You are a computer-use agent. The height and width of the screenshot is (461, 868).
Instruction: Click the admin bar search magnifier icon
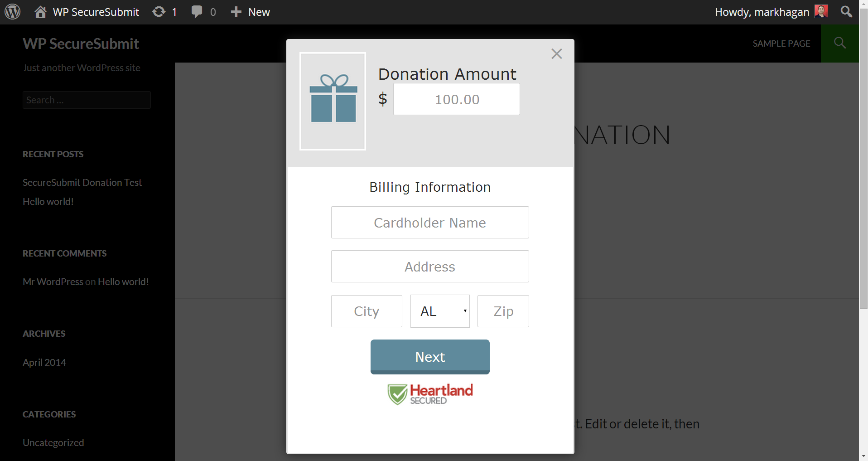click(x=846, y=12)
